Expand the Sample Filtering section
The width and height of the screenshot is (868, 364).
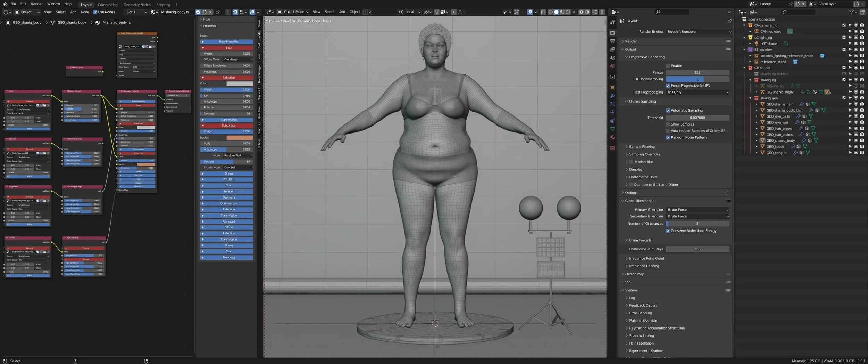pyautogui.click(x=642, y=147)
